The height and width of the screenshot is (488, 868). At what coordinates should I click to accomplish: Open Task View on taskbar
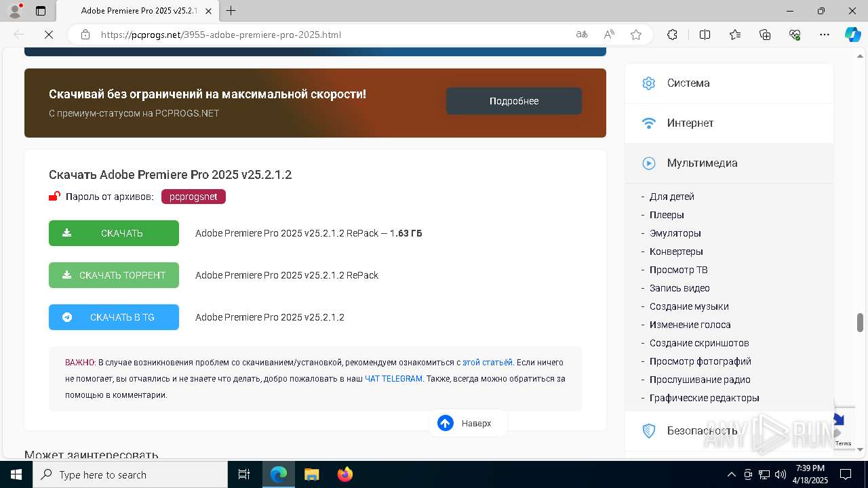244,474
